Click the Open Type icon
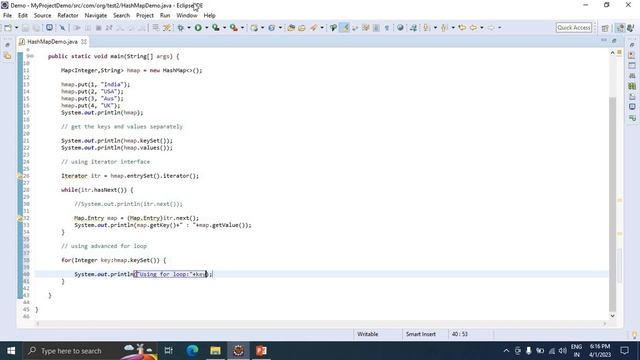Screen dimensions: 640x360 tap(291, 28)
